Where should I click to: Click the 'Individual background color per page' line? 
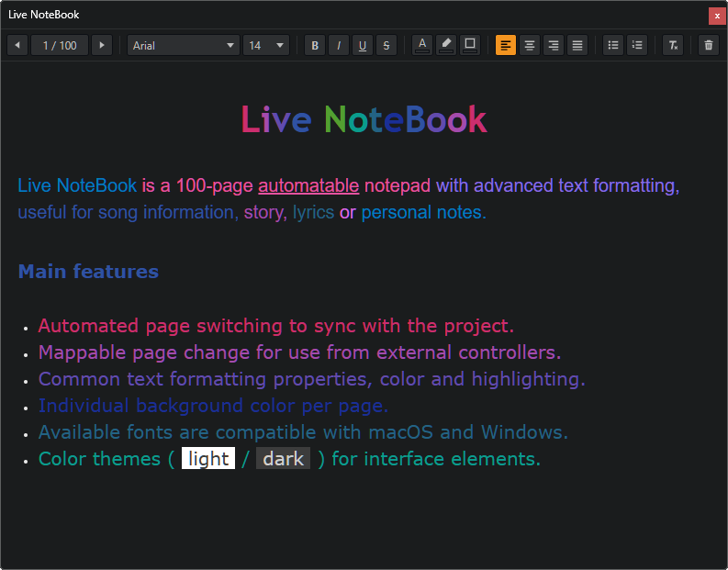(213, 406)
